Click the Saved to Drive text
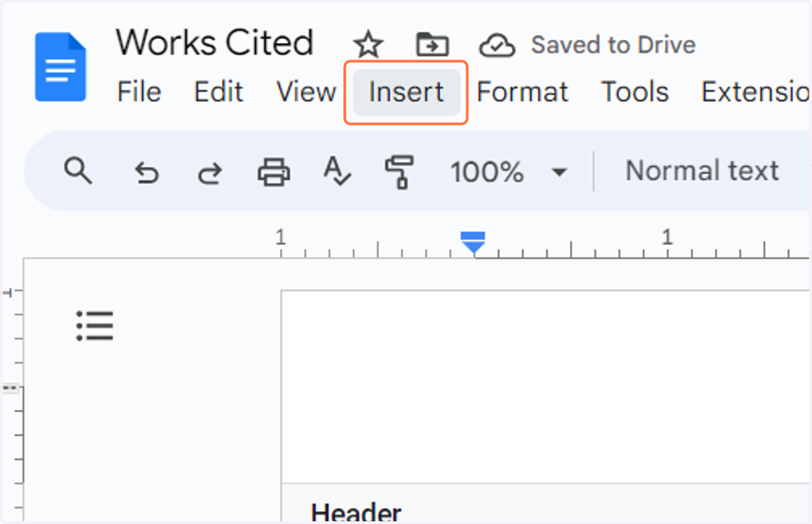This screenshot has height=524, width=812. (613, 45)
